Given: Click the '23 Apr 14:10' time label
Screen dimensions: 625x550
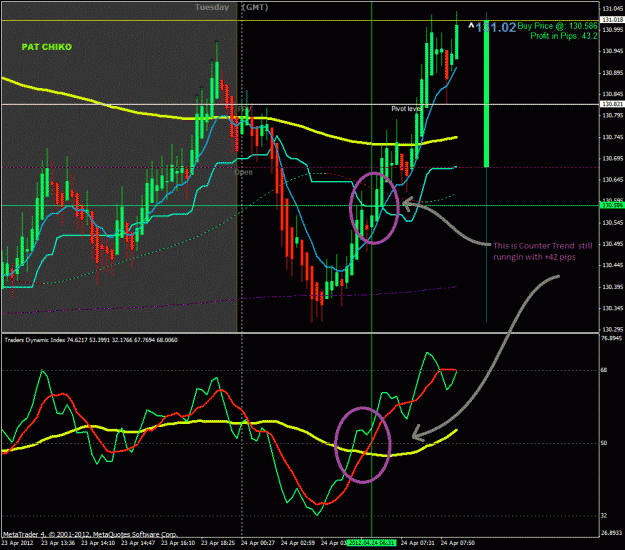Looking at the screenshot, I should click(98, 543).
